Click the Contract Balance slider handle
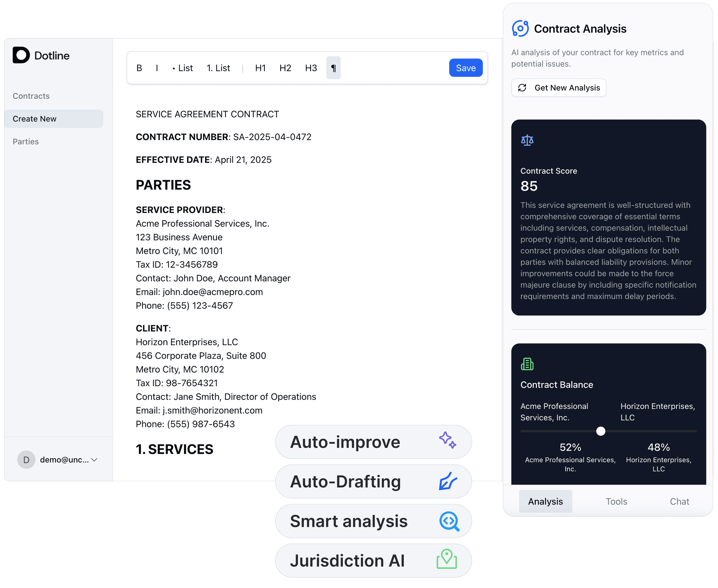 click(x=600, y=431)
